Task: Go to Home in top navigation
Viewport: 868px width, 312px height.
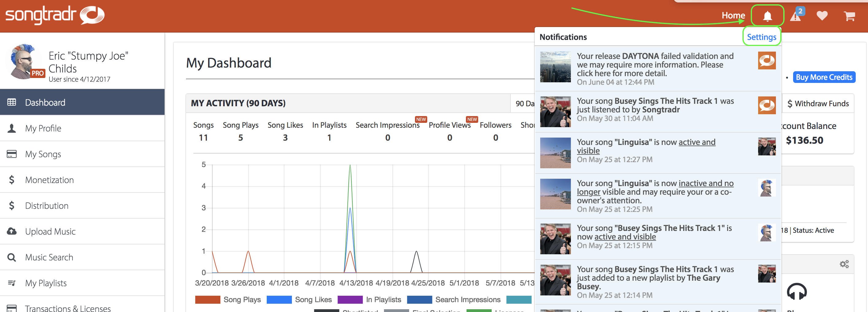Action: [733, 16]
